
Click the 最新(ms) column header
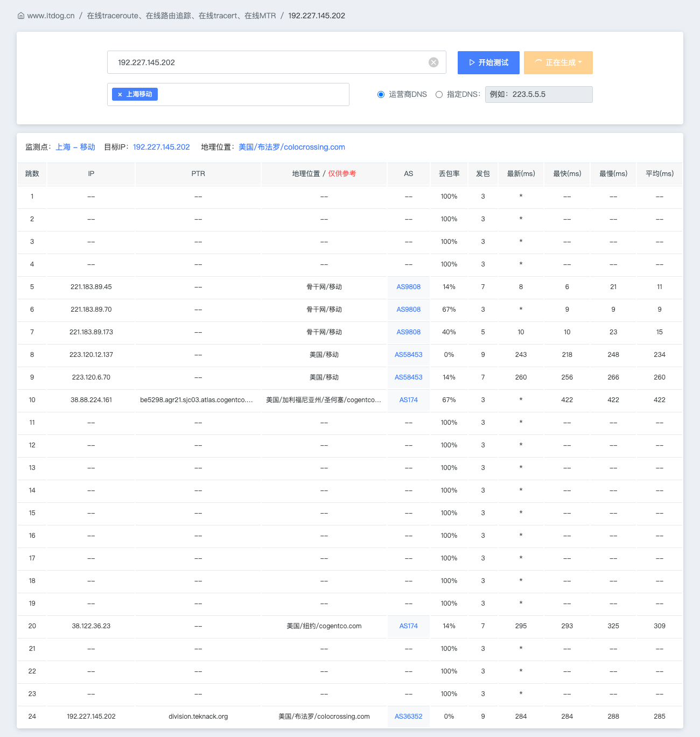[521, 174]
